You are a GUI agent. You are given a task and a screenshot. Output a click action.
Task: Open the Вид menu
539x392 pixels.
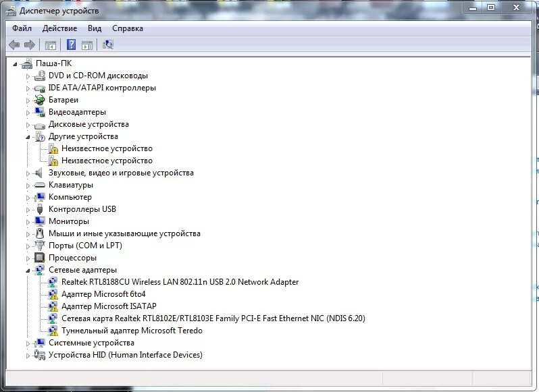point(95,28)
